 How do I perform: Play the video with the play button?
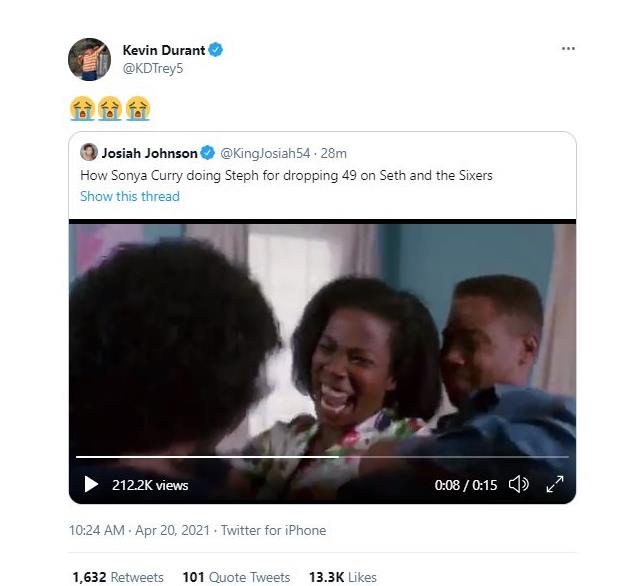tap(91, 485)
